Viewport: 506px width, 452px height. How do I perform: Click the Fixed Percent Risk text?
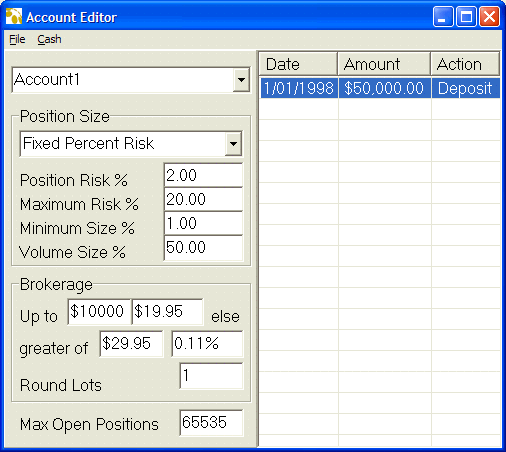point(88,143)
